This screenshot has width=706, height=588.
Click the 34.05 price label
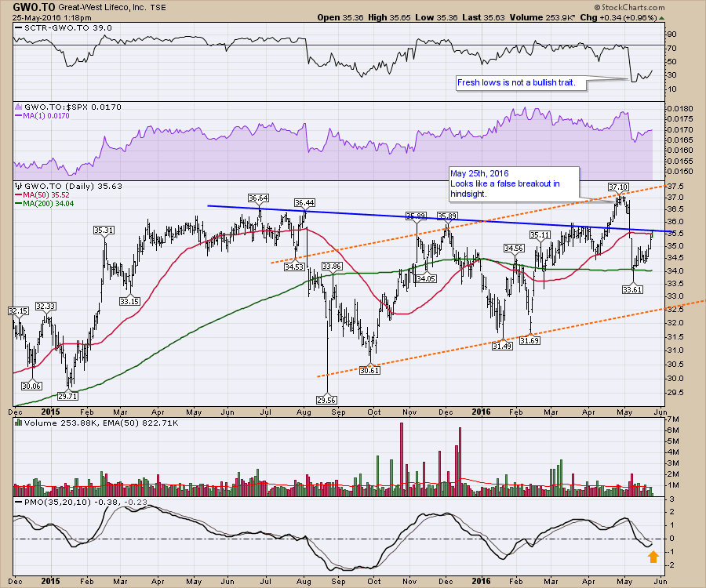point(425,278)
